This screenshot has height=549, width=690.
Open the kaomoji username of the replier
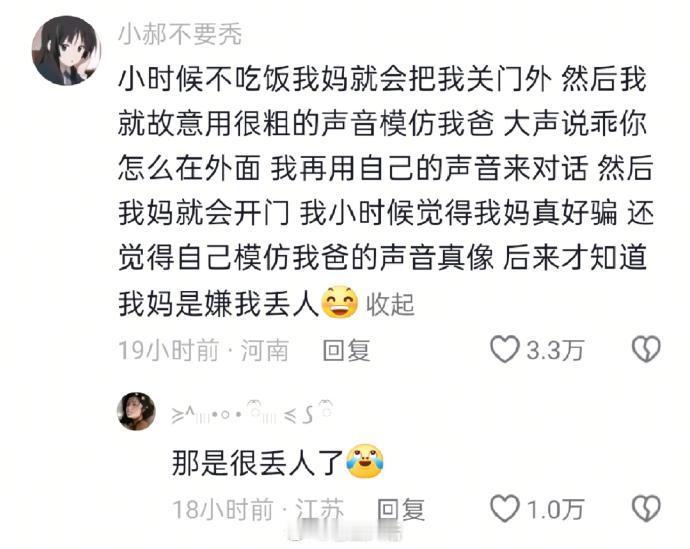252,413
